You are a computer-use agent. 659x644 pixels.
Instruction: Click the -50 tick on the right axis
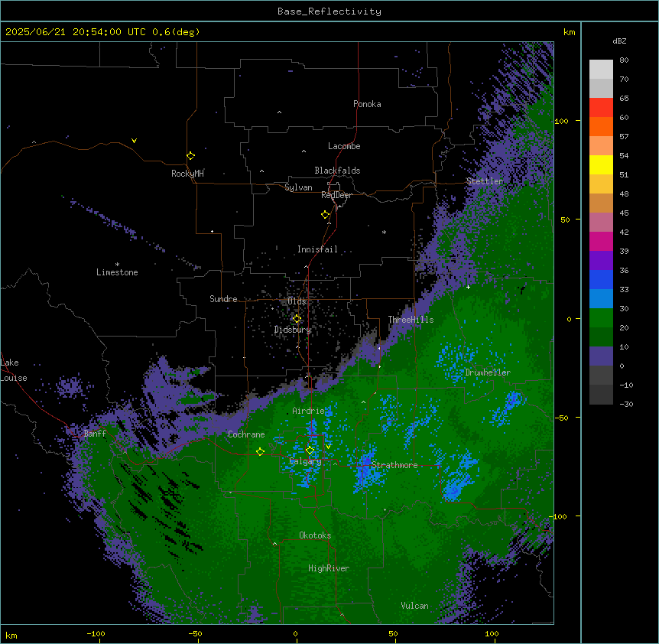tap(561, 418)
